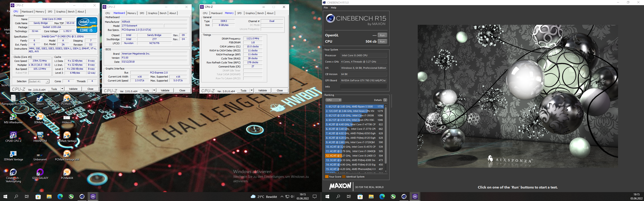Select AMD FX-6300 ranking entry
The image size is (644, 201).
[x=354, y=160]
